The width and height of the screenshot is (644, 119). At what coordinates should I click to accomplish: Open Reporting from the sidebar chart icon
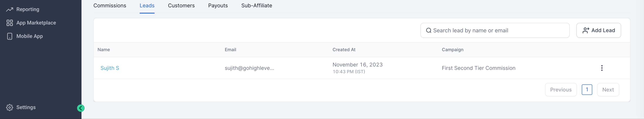[10, 10]
